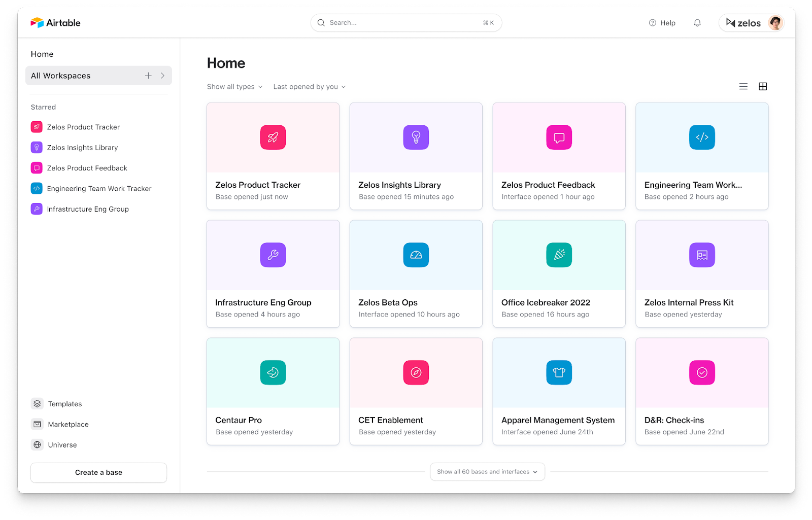This screenshot has width=812, height=520.
Task: Open the Templates section
Action: (64, 403)
